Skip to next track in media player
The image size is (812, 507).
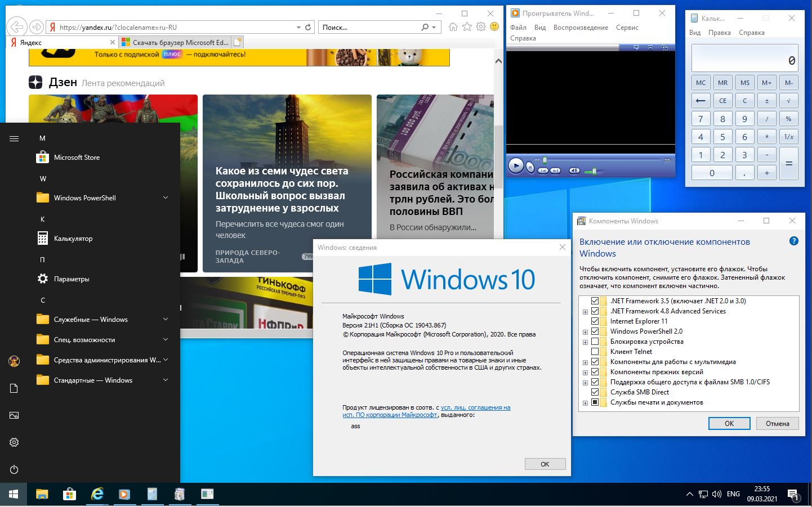tap(555, 170)
